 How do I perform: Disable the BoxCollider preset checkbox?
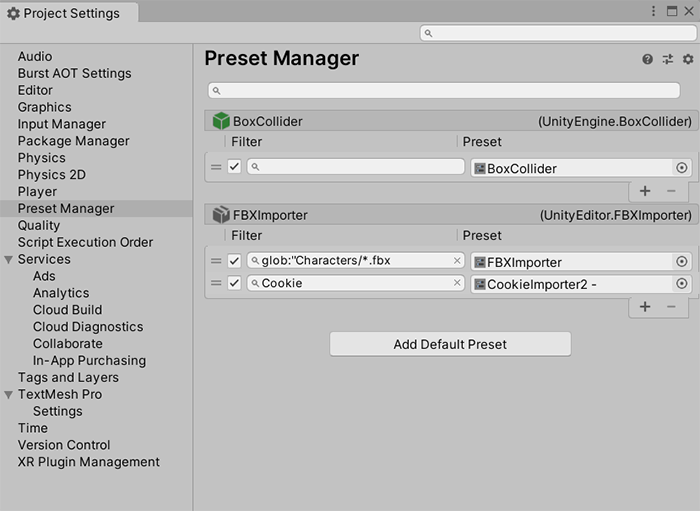click(x=234, y=167)
